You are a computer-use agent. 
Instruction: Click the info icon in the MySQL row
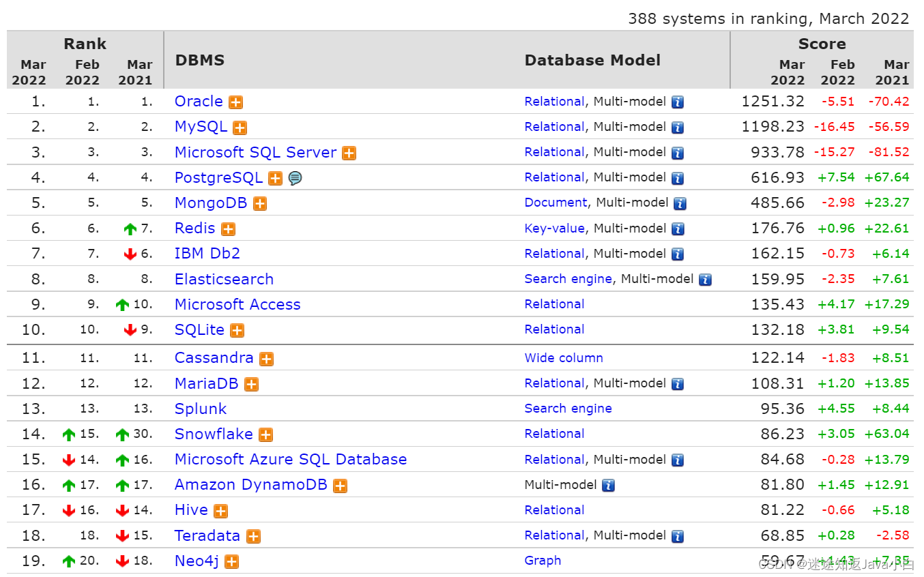[678, 128]
